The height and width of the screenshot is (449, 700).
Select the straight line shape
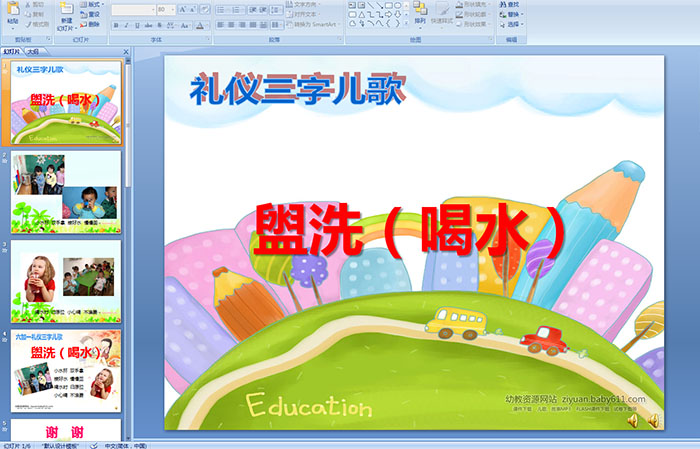point(371,5)
